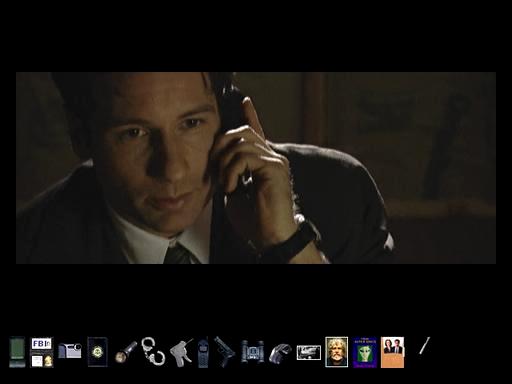Pick the FBI ID badge card

coord(42,352)
